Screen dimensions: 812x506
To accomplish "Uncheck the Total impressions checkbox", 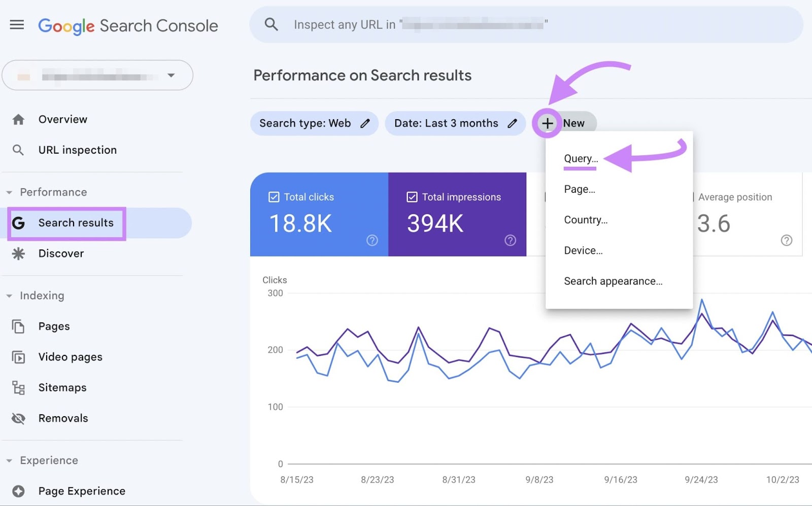I will pos(412,197).
